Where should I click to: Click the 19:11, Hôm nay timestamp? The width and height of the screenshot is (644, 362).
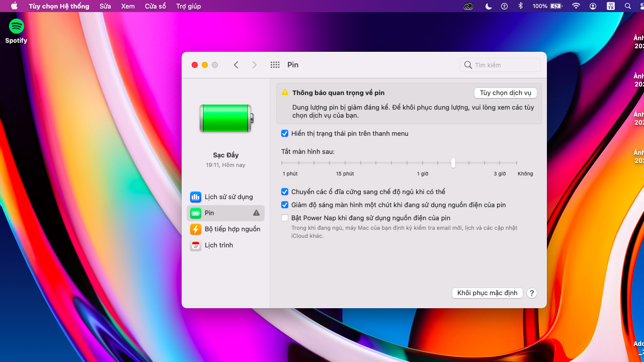tap(225, 165)
